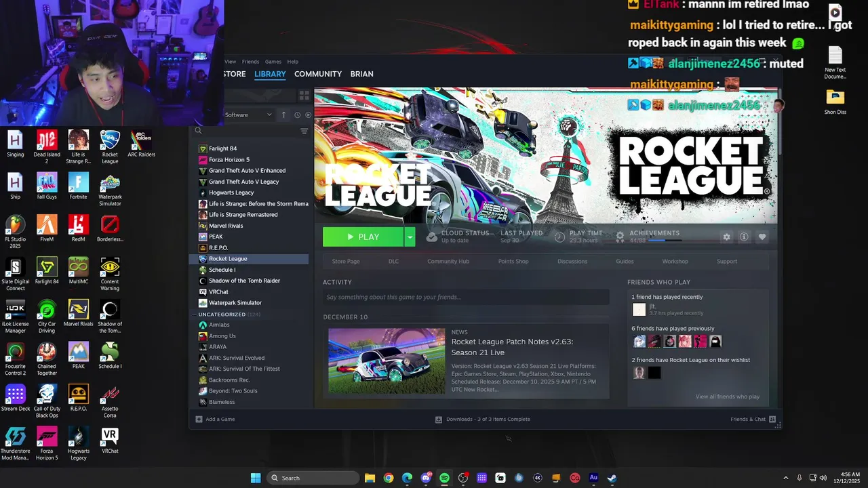Screen dimensions: 868x488
Task: Click the activity post input field
Action: pos(466,297)
